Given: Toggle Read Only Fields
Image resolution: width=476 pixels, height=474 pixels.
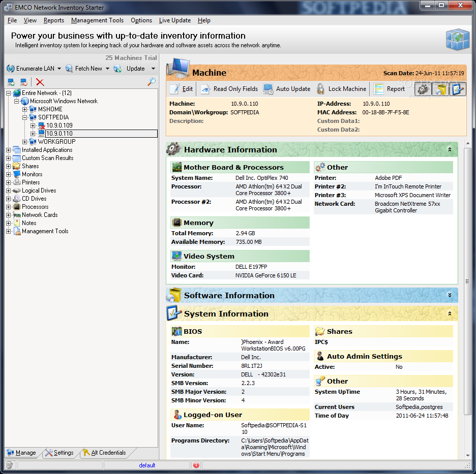Looking at the screenshot, I should [x=229, y=89].
